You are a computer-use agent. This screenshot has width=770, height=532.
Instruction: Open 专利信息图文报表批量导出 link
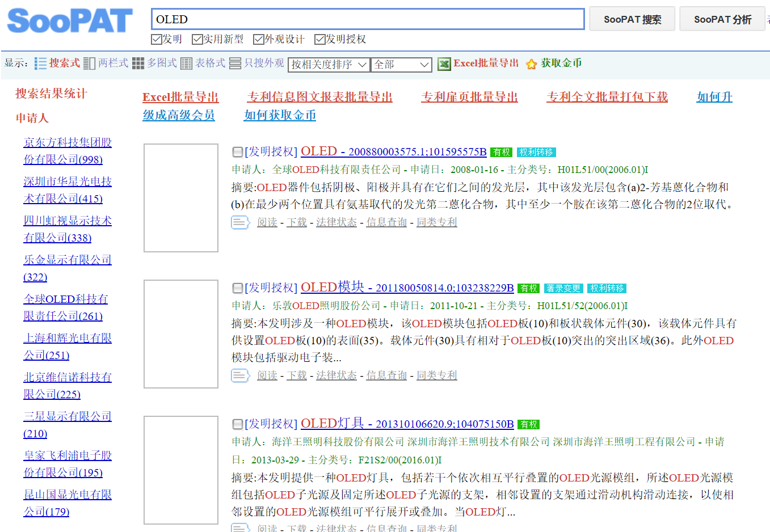pyautogui.click(x=320, y=97)
